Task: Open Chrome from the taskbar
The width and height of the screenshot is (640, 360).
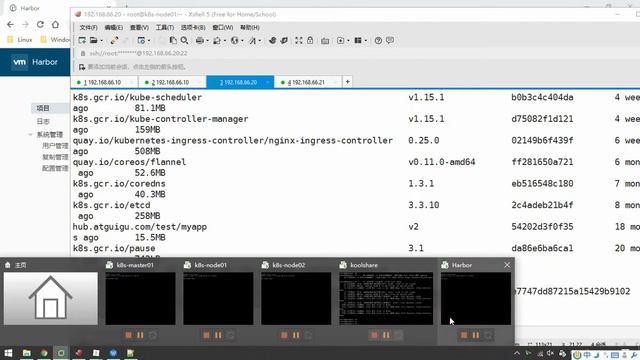Action: 44,353
